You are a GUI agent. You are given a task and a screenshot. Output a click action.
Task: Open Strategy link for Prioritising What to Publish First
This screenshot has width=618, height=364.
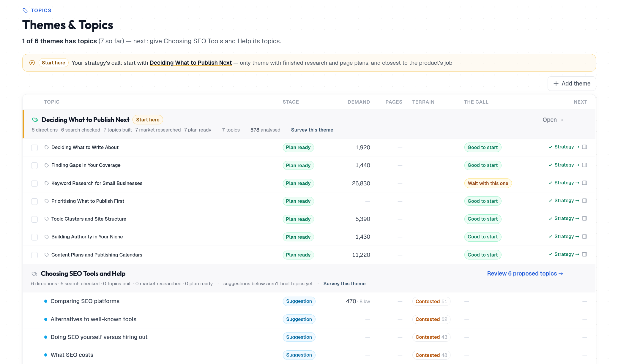coord(564,201)
